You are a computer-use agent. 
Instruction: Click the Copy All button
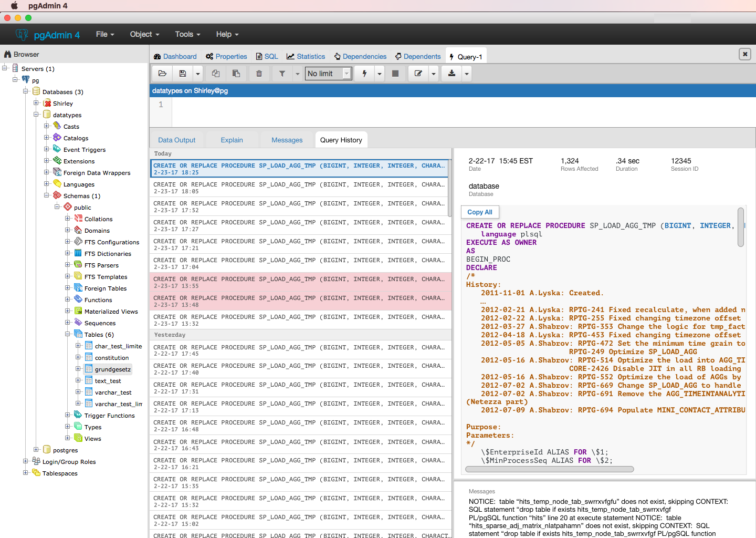[x=480, y=212]
